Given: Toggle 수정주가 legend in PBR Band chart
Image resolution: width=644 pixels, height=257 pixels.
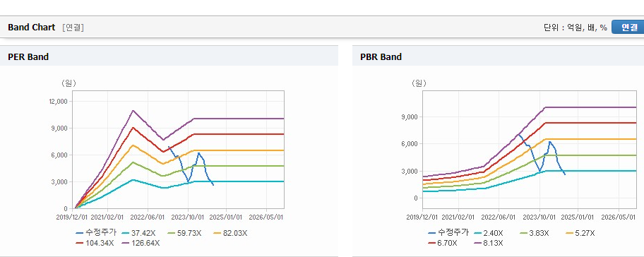Looking at the screenshot, I should [448, 233].
